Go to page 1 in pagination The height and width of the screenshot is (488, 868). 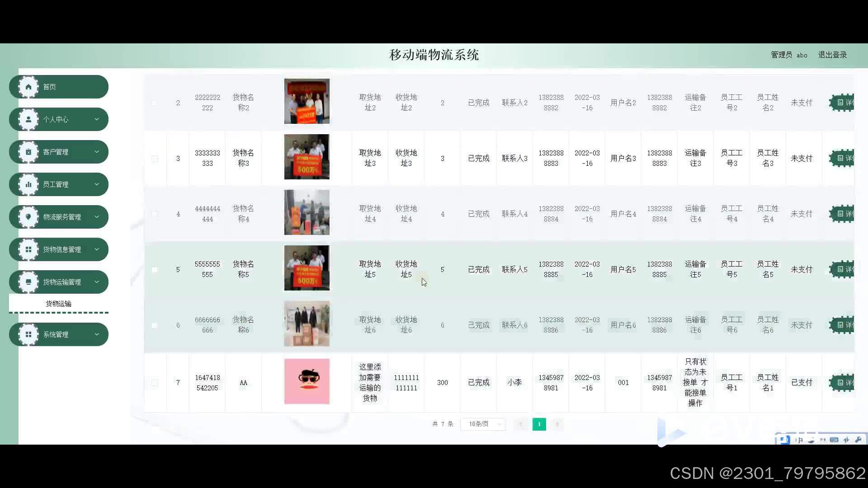pos(539,424)
